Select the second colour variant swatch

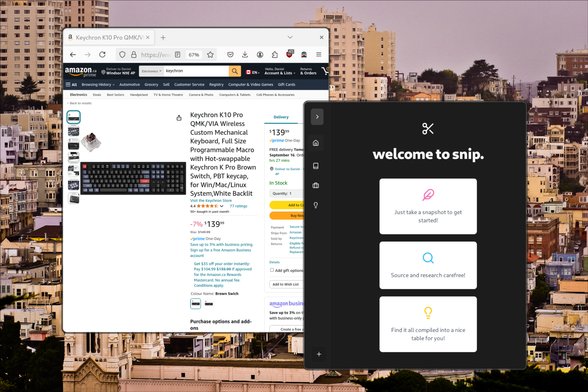(208, 304)
